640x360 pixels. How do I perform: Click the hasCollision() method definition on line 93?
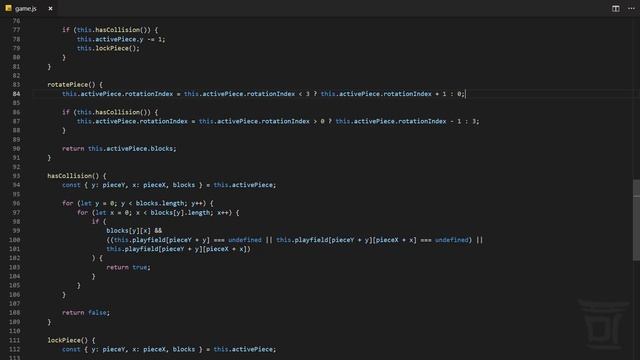(x=69, y=176)
